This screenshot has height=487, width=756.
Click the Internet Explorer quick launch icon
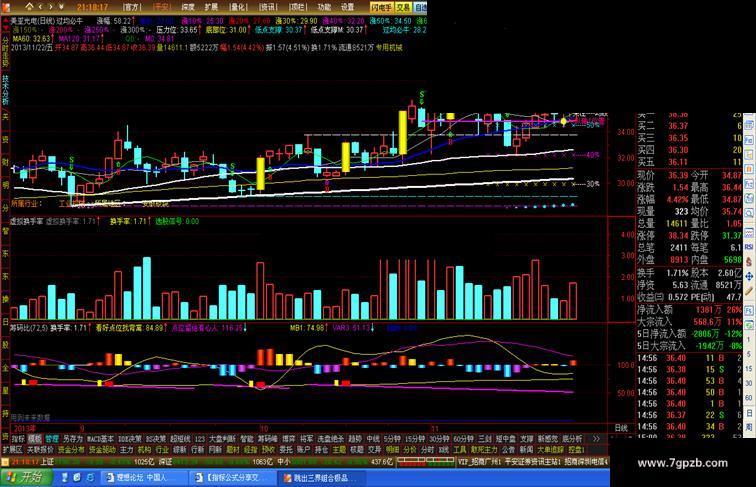tap(90, 477)
